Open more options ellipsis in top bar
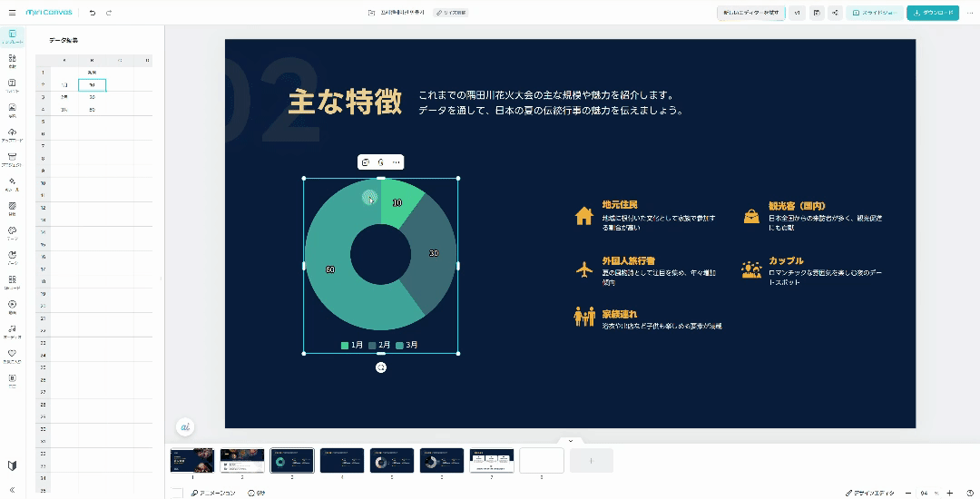Screen dimensions: 980x499 pos(970,13)
